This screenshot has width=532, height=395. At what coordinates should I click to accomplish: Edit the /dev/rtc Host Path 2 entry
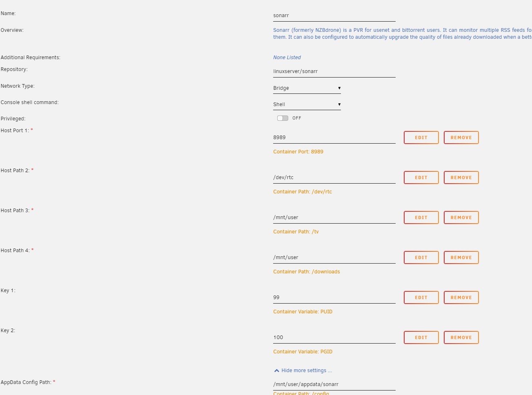421,178
